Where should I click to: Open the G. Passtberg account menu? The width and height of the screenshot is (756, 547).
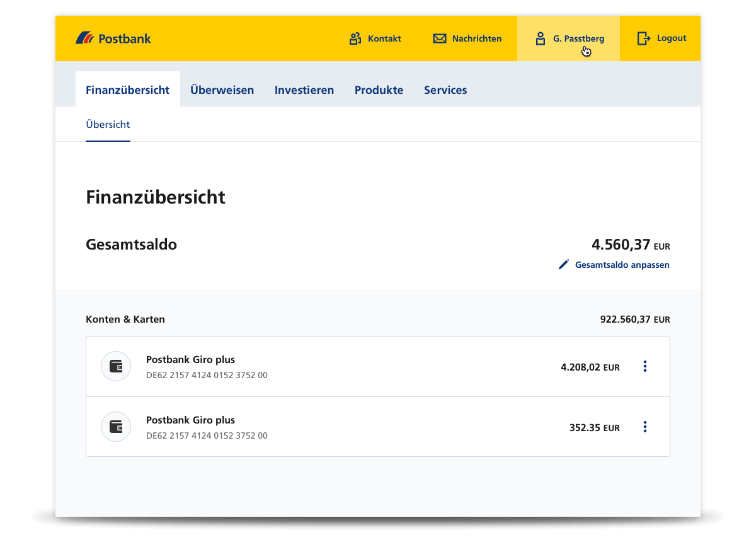coord(568,38)
